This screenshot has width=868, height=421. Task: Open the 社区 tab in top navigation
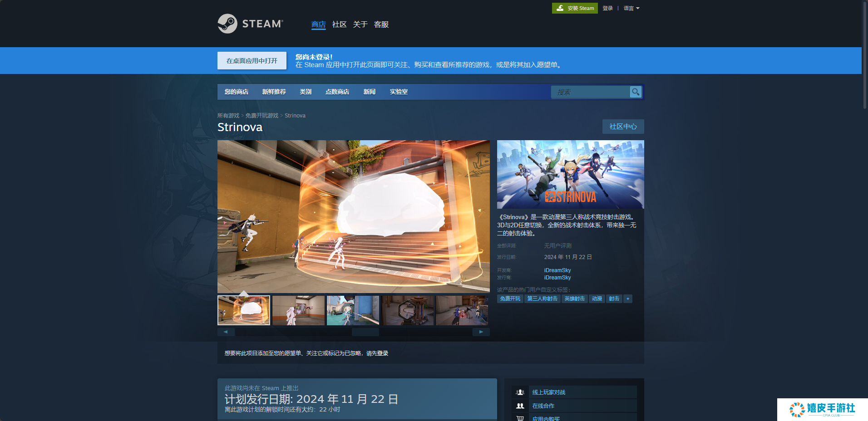tap(339, 24)
